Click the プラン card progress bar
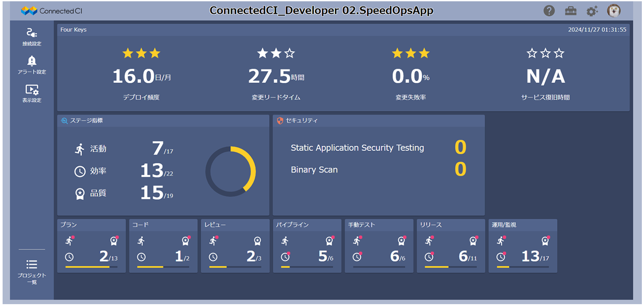 click(91, 267)
